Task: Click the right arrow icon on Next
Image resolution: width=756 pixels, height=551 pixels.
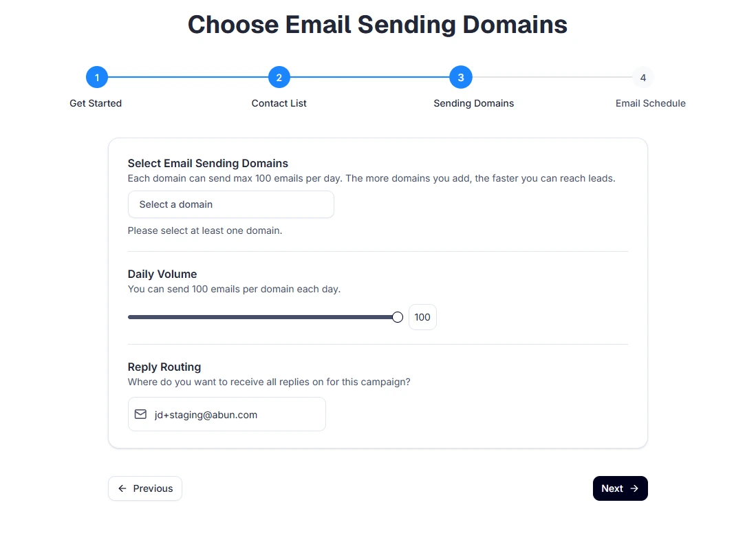Action: click(634, 488)
